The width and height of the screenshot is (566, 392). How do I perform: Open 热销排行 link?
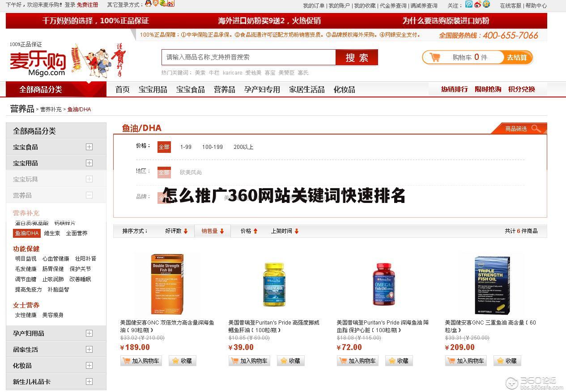tap(455, 89)
